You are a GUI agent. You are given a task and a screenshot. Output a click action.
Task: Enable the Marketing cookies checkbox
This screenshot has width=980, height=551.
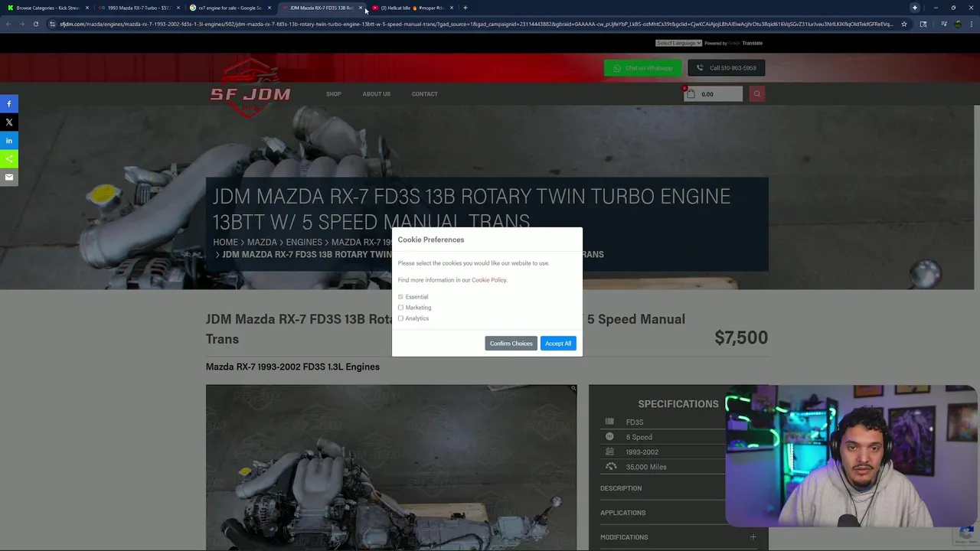coord(400,308)
